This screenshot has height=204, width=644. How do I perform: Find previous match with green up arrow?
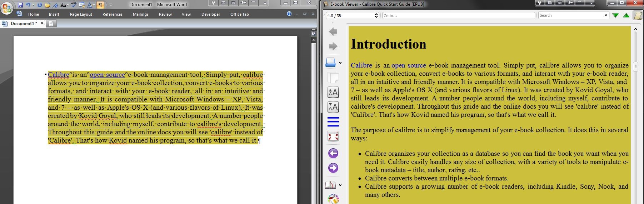(626, 15)
